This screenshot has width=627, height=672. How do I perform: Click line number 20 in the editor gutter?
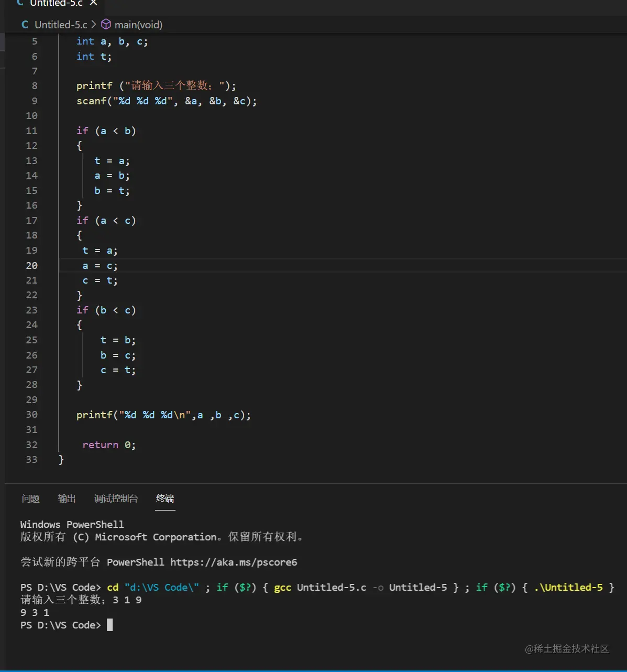point(31,265)
